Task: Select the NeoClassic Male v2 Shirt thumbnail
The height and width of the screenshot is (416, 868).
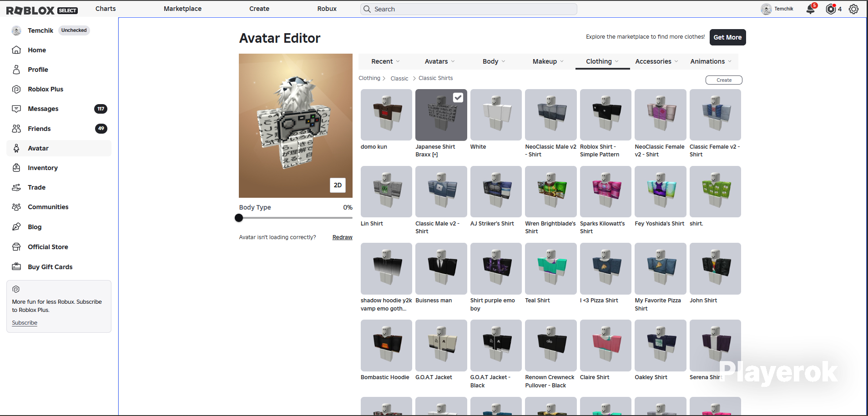Action: tap(551, 115)
